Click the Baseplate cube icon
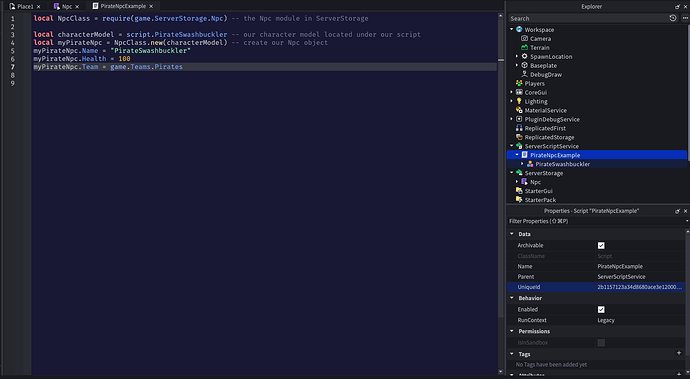690x379 pixels. click(x=525, y=65)
